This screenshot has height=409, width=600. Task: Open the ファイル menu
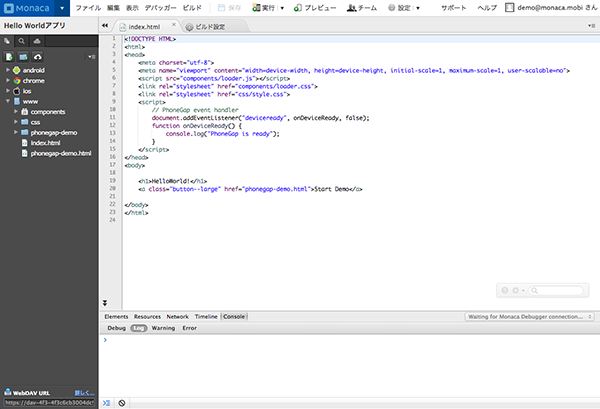coord(88,8)
